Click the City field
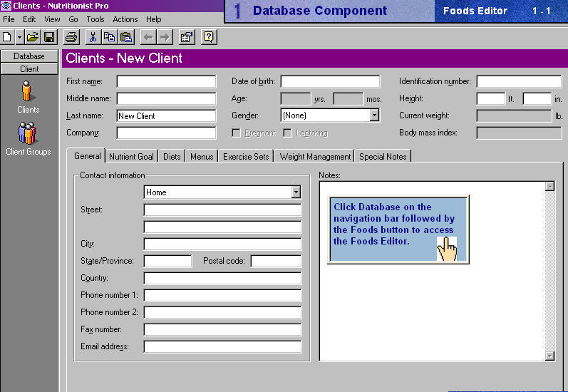The image size is (568, 392). (222, 244)
